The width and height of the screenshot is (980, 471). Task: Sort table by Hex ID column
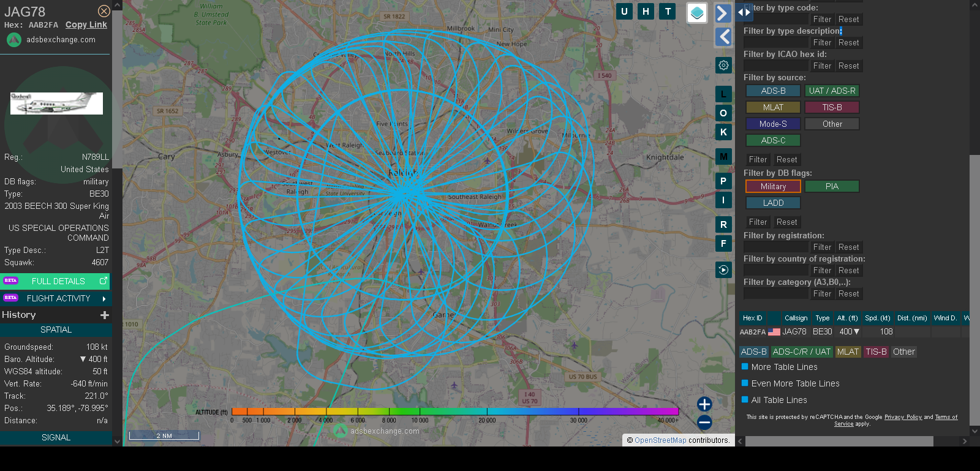(x=752, y=318)
